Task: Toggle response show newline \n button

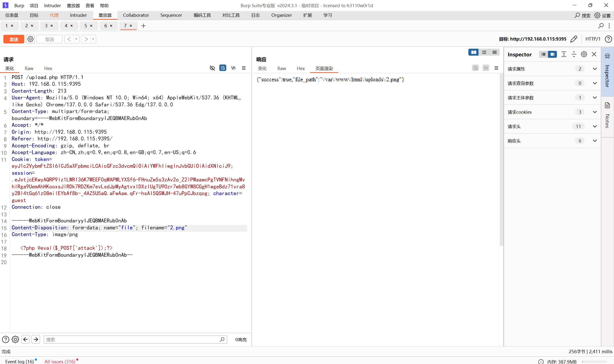Action: (486, 68)
